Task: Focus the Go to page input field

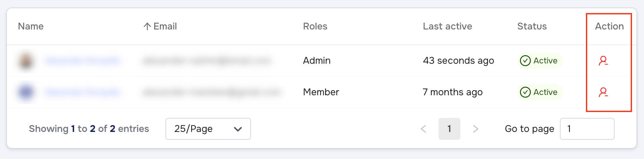Action: pyautogui.click(x=587, y=129)
